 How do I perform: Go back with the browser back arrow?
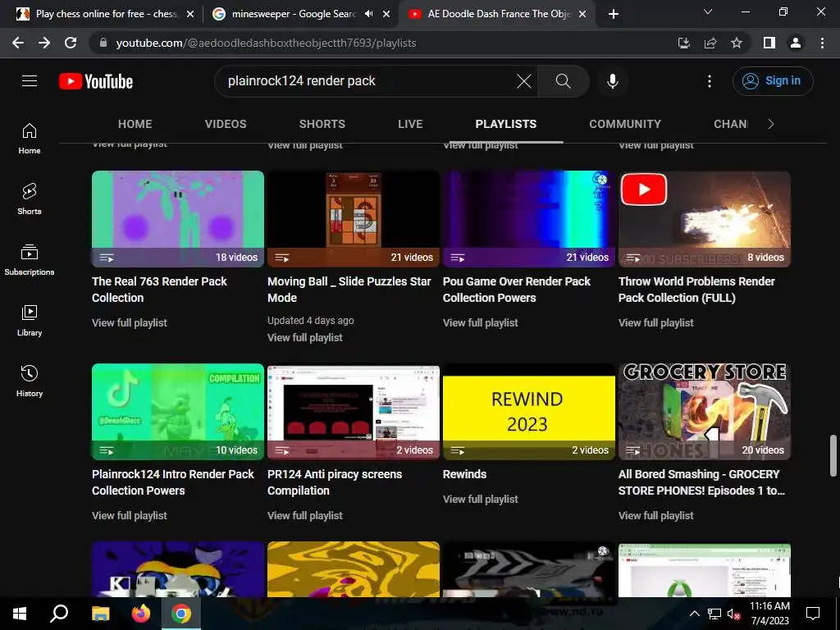18,43
